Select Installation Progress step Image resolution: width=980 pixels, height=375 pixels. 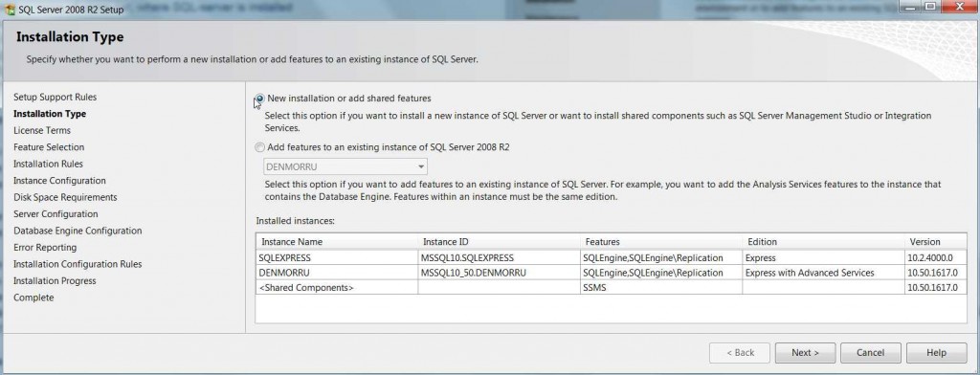[x=55, y=281]
